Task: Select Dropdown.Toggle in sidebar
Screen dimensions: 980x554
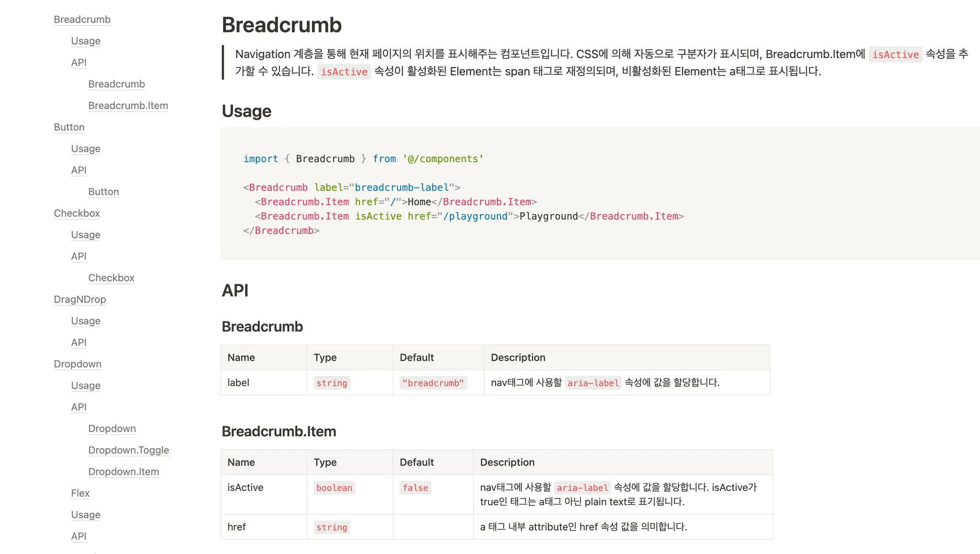Action: 128,450
